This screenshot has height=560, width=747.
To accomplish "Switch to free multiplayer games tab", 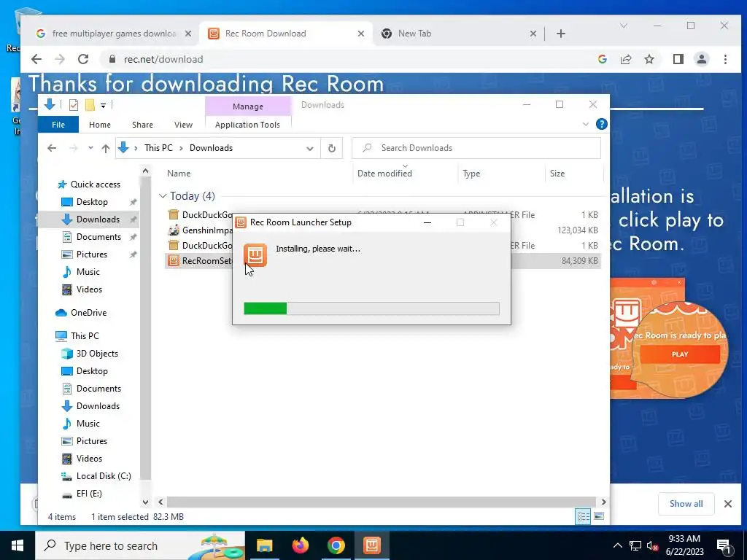I will pyautogui.click(x=113, y=34).
